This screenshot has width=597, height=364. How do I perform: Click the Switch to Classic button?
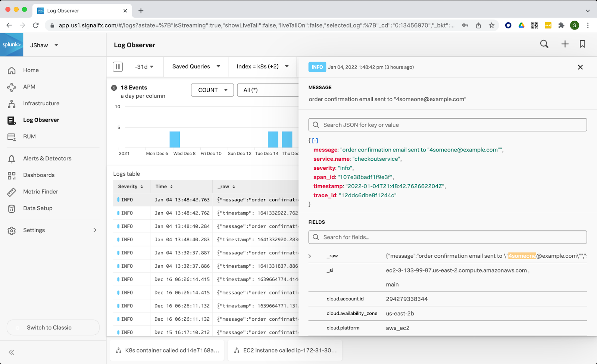53,327
